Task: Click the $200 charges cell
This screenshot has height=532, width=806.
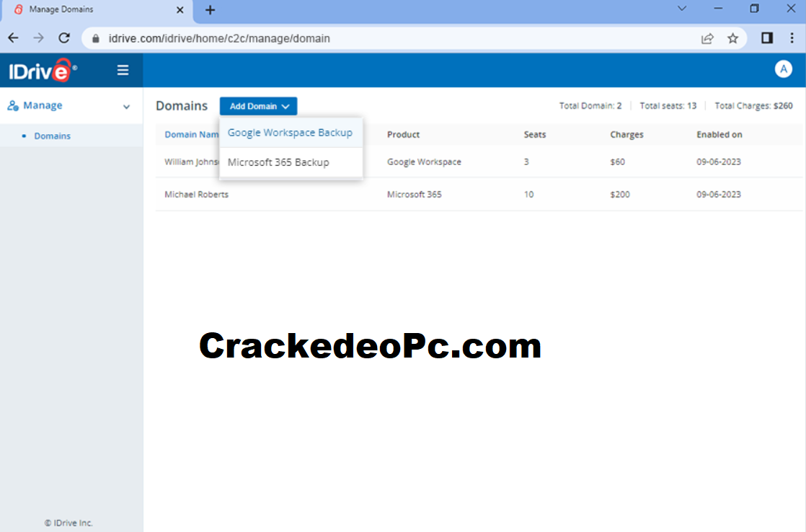Action: [x=620, y=195]
